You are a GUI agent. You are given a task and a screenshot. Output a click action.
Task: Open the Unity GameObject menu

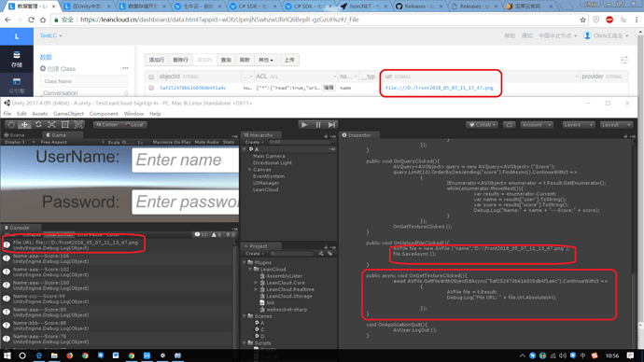tap(68, 114)
